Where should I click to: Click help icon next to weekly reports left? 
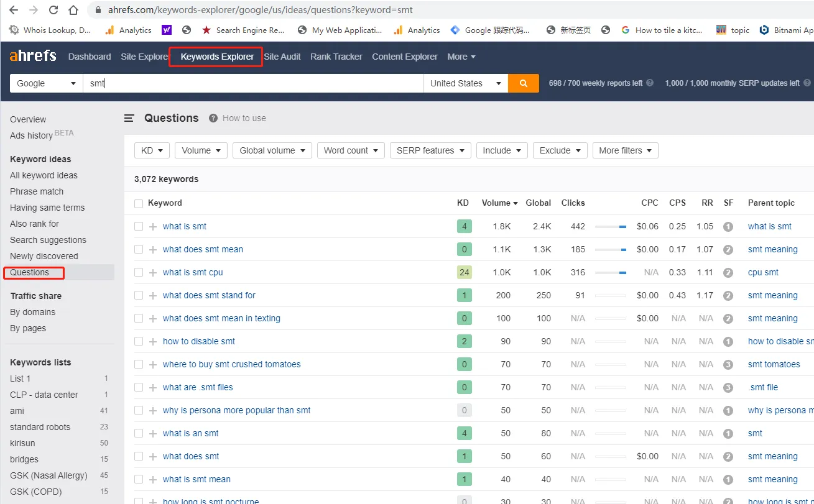tap(650, 83)
